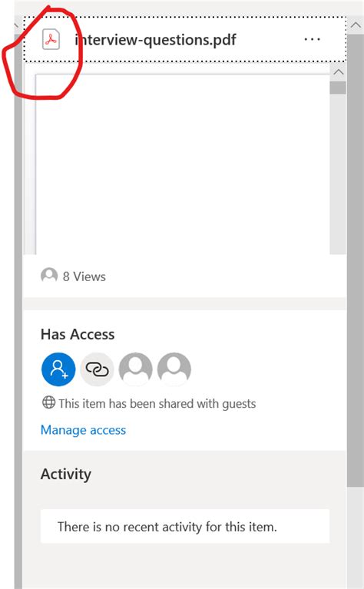
Task: Open the Manage access link
Action: tap(83, 430)
